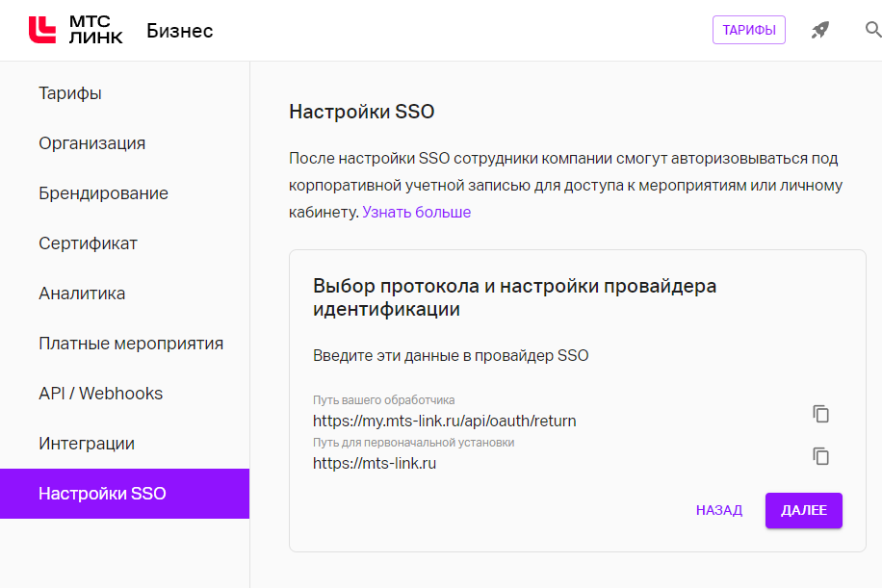The image size is (882, 588).
Task: Go back using the НАЗАД button
Action: pyautogui.click(x=719, y=510)
